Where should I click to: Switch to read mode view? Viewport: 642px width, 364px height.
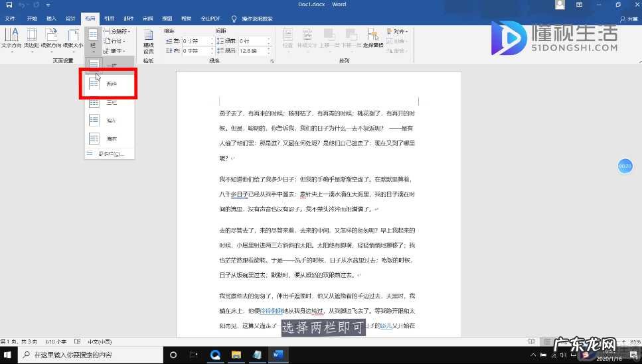[x=531, y=341]
